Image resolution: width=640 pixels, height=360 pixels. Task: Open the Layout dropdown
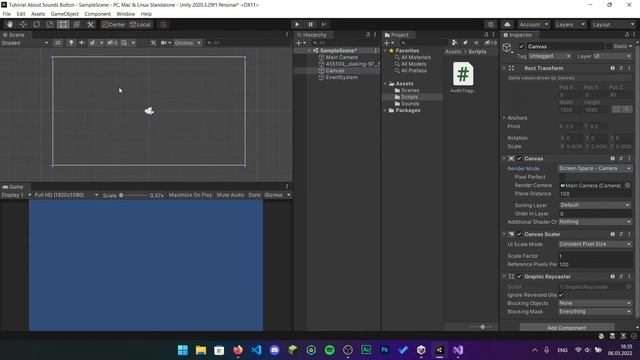(613, 24)
